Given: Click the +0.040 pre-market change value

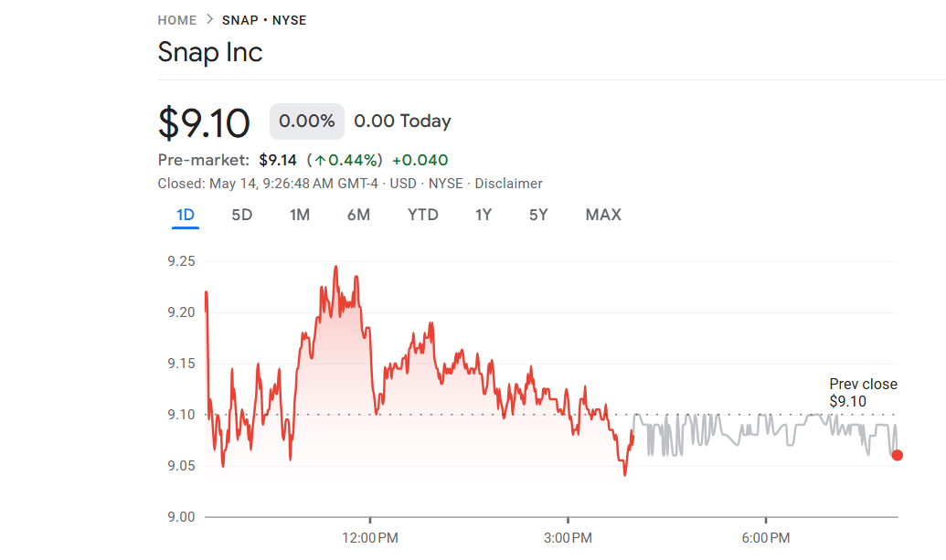Looking at the screenshot, I should pyautogui.click(x=420, y=161).
